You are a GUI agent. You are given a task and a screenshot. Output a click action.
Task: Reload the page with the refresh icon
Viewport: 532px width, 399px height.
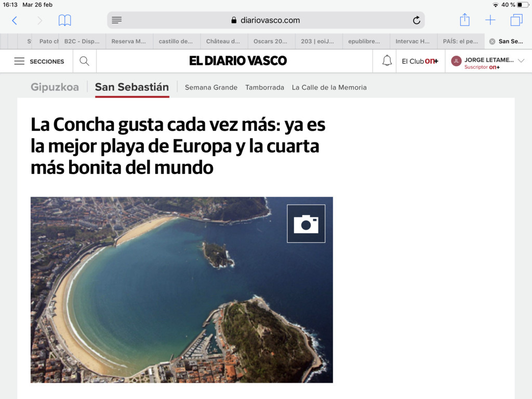[x=416, y=20]
